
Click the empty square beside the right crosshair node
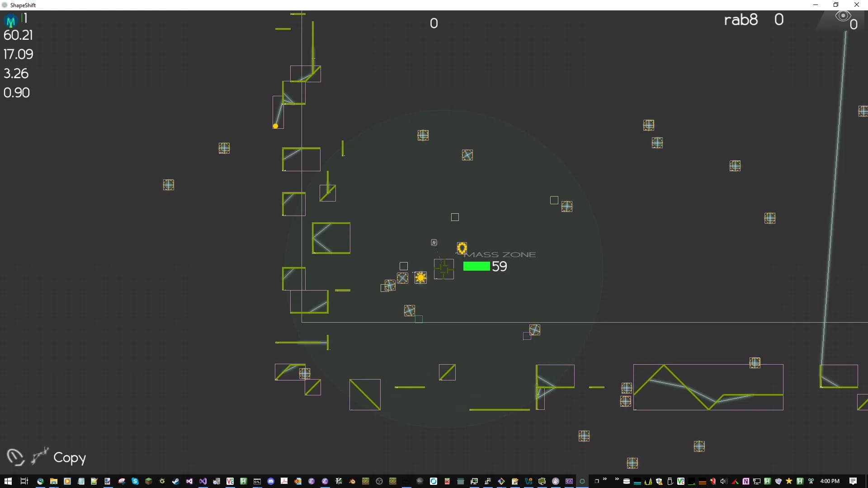pyautogui.click(x=554, y=200)
